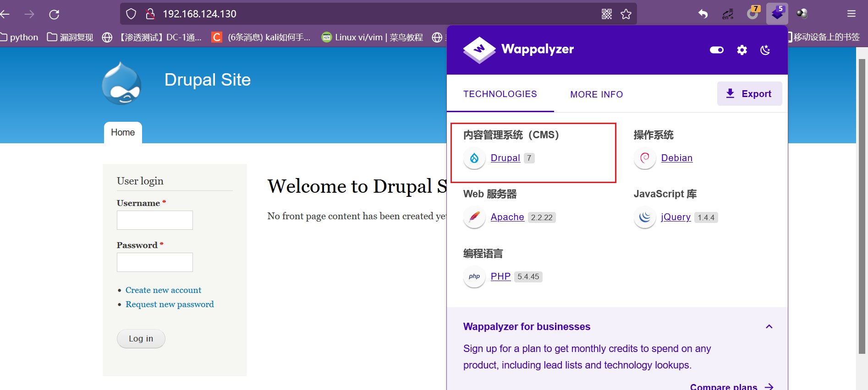Click the browser back arrow

(5, 14)
